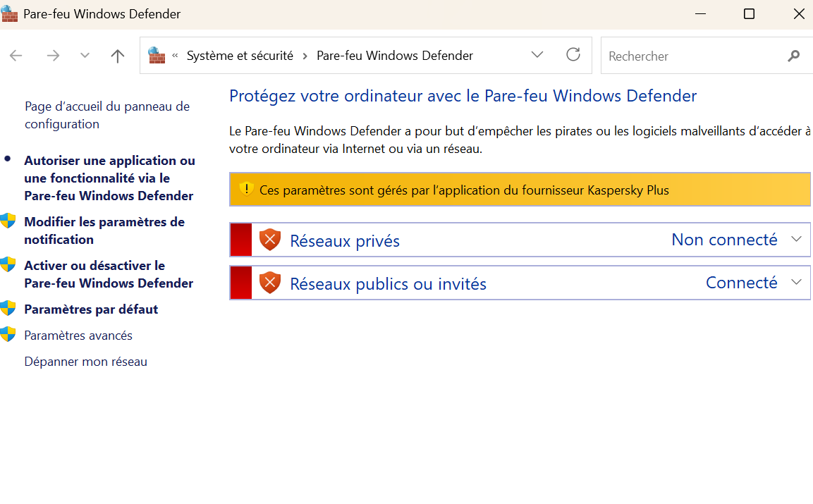Click the forward navigation arrow
Screen dimensions: 813x504
(x=53, y=56)
